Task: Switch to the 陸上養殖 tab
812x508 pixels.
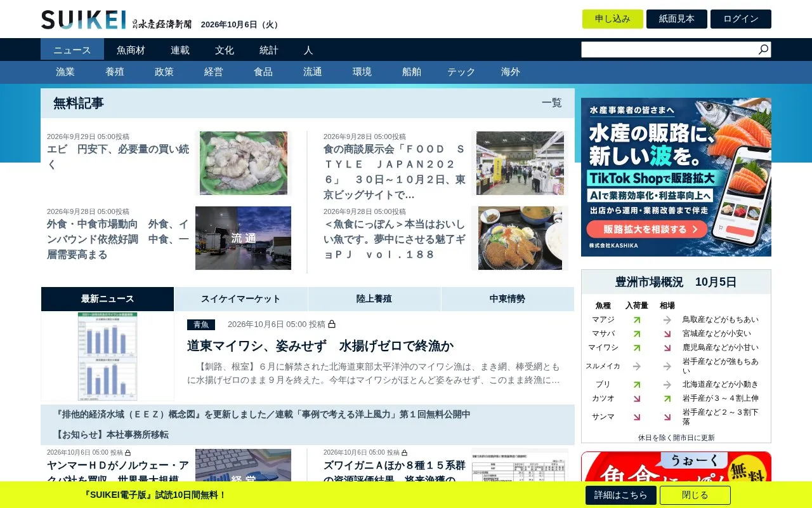Action: (374, 299)
